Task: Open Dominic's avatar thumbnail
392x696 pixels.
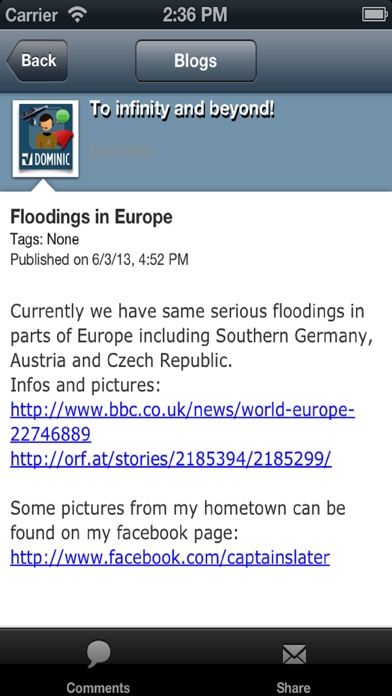Action: point(46,138)
